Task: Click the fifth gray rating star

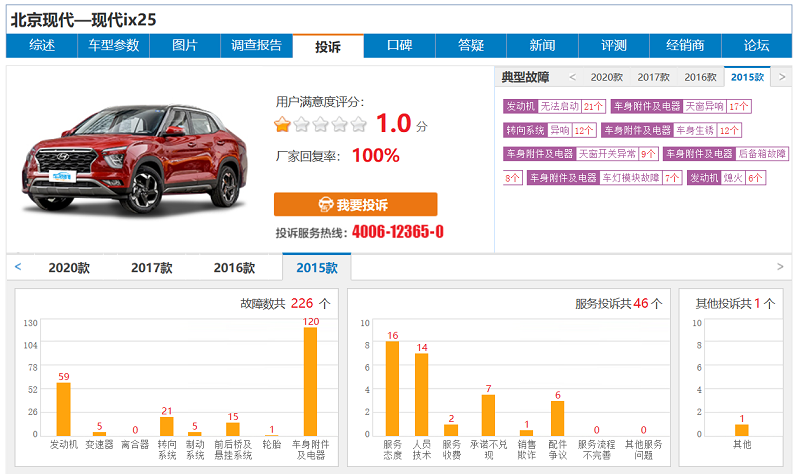Action: (x=359, y=124)
